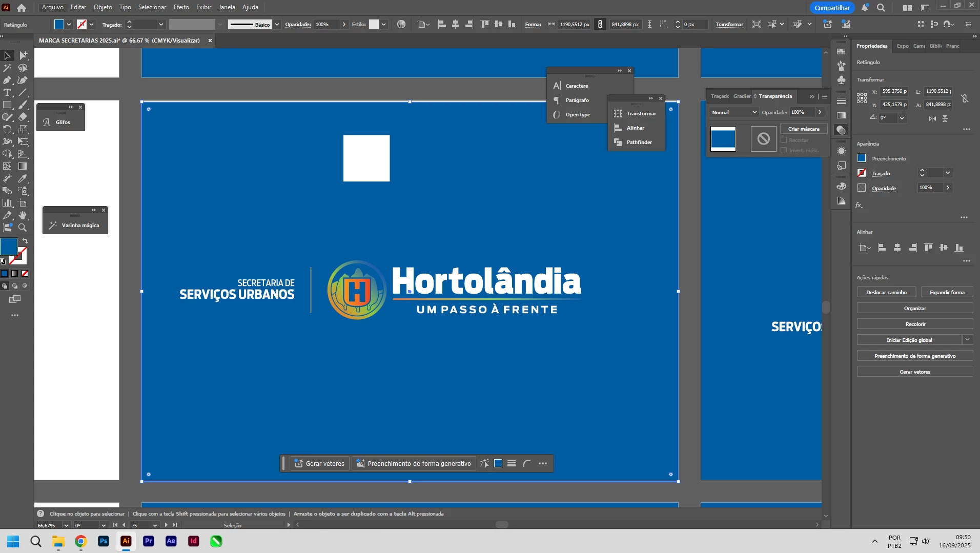Open the Efeito menu
Screen dimensions: 980x553
click(x=181, y=7)
